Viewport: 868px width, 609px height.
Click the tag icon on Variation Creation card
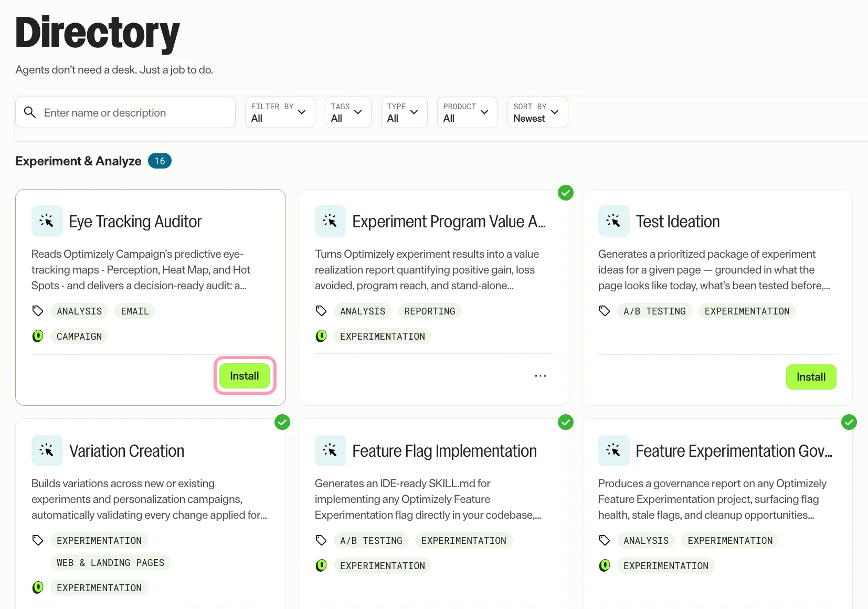(38, 540)
